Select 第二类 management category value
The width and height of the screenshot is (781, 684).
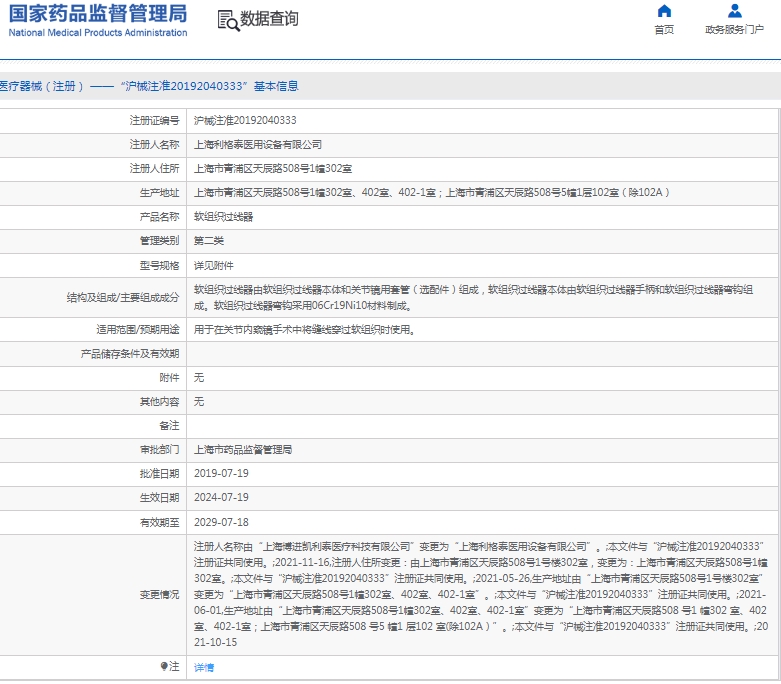click(209, 241)
